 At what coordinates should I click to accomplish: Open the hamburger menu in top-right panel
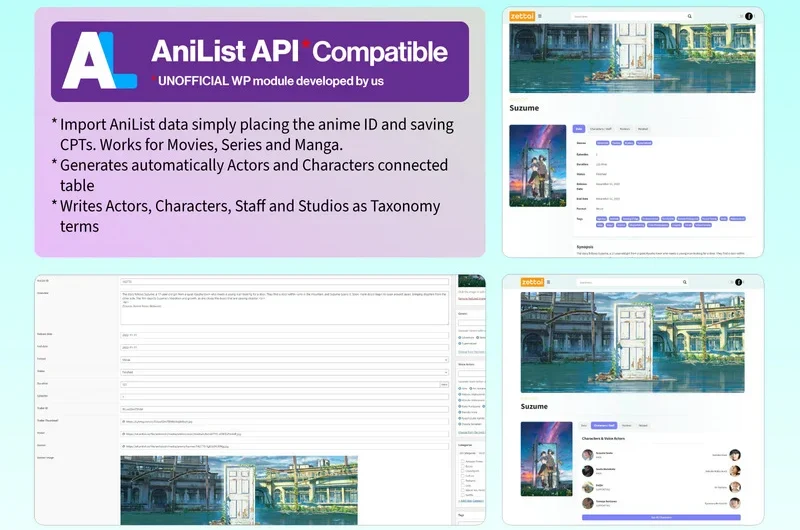point(540,16)
